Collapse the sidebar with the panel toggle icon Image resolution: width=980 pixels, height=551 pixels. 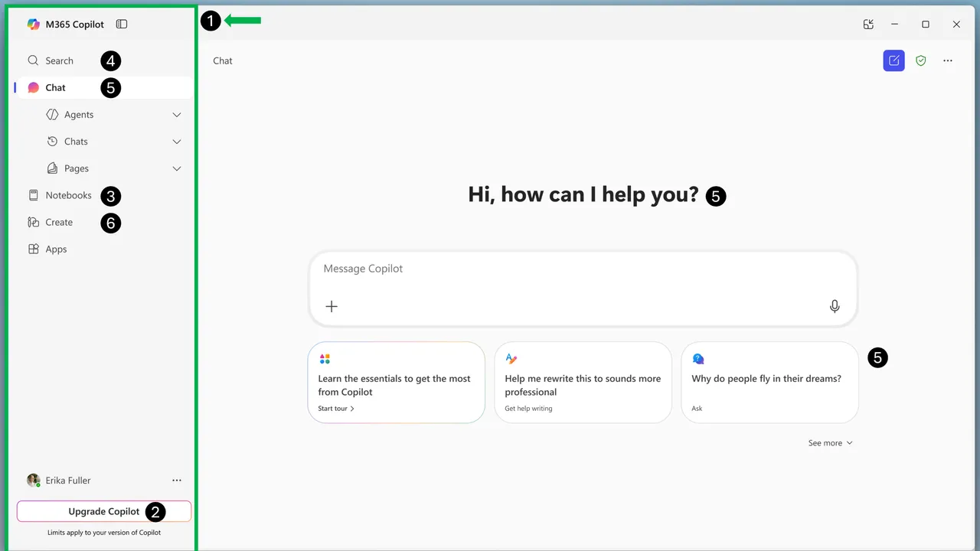122,24
